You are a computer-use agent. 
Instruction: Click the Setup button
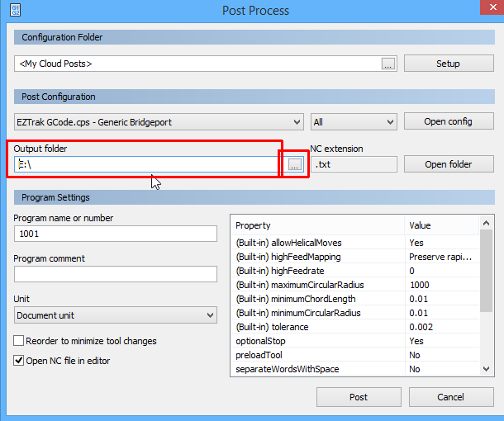pos(449,64)
